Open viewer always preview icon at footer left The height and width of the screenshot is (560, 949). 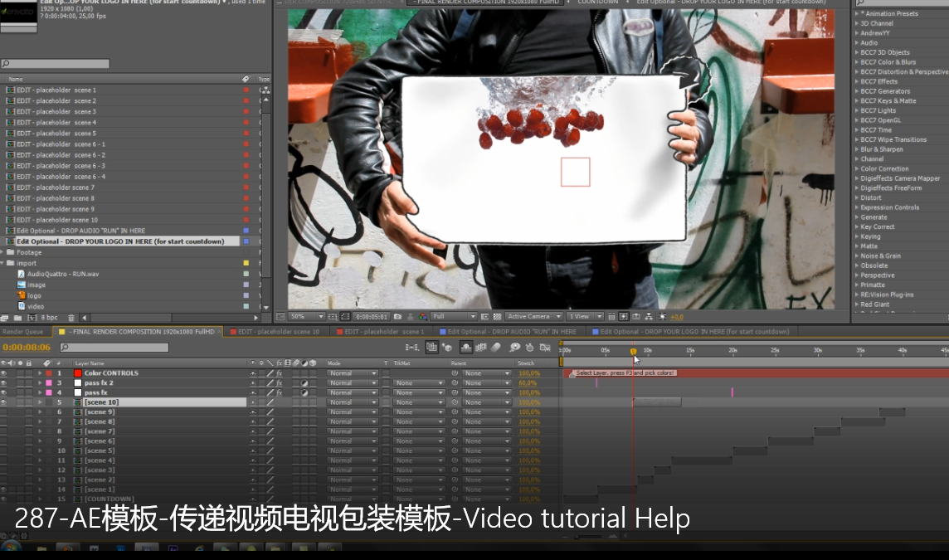click(x=280, y=317)
